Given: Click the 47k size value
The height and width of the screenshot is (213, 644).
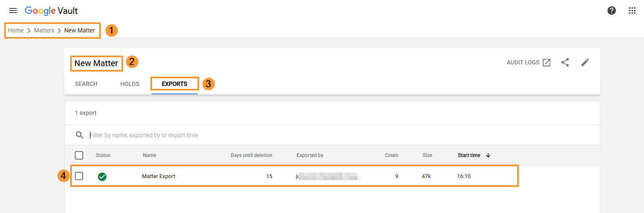Looking at the screenshot, I should 426,176.
